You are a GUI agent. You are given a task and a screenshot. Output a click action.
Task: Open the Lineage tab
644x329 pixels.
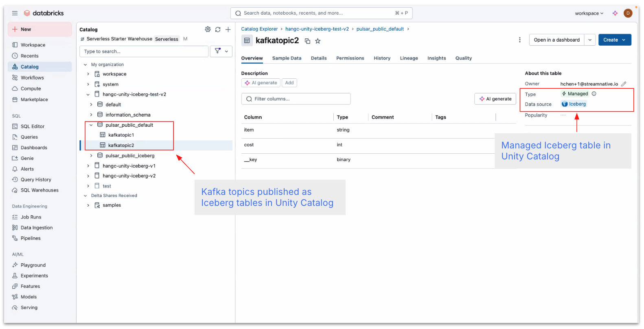[x=409, y=58]
